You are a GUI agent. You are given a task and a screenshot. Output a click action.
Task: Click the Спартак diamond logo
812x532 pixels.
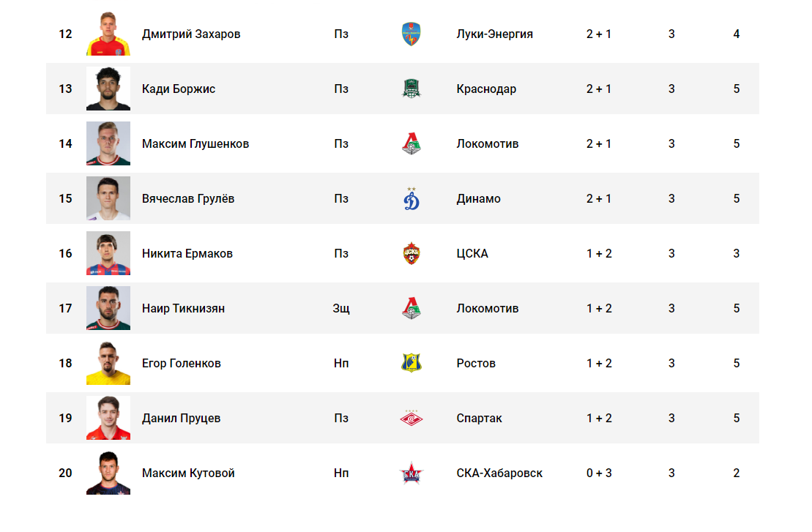[411, 418]
